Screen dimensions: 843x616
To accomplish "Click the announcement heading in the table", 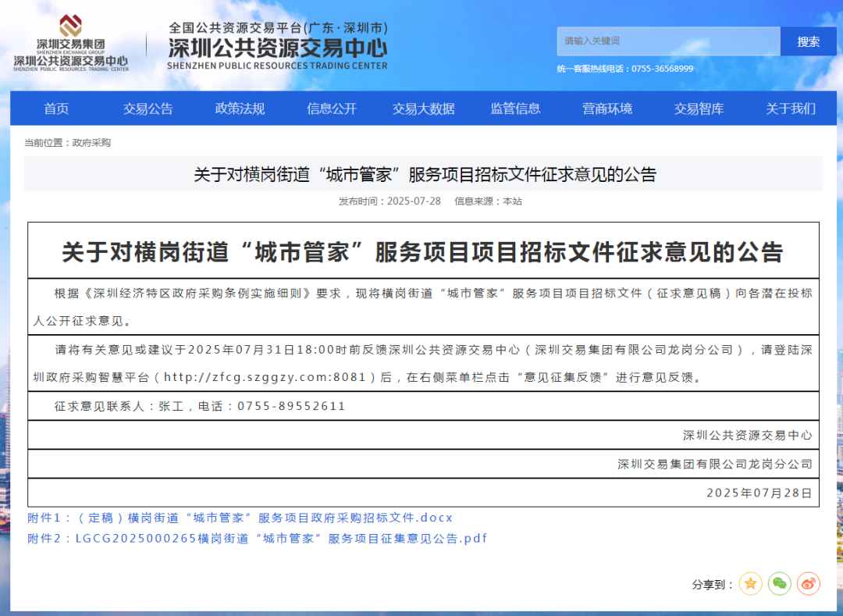I will (422, 251).
